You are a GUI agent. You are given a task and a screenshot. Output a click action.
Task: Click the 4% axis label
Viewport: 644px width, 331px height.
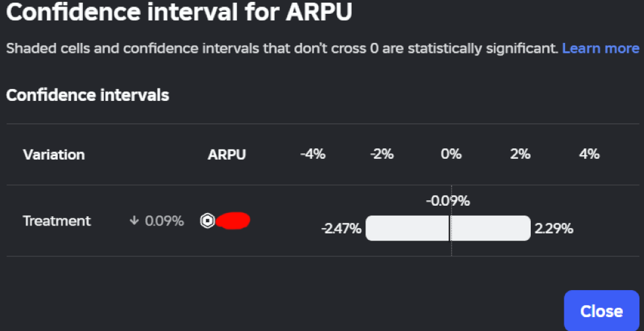(x=589, y=154)
